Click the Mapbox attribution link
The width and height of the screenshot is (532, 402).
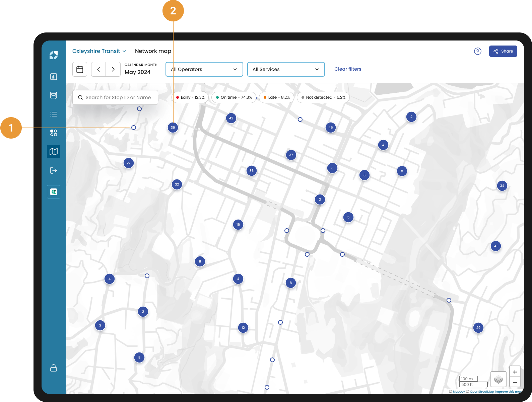coord(459,392)
